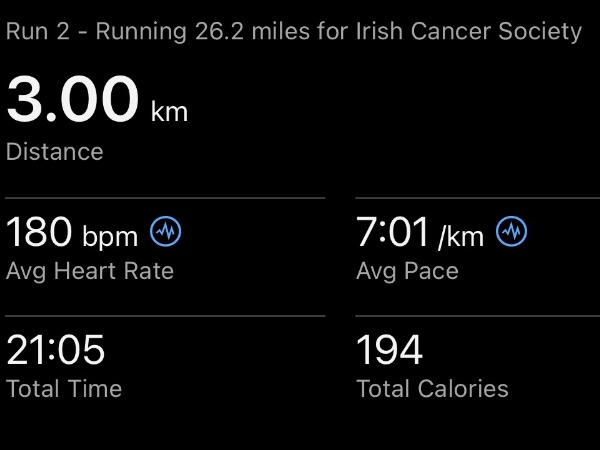Select the km unit next to 3.00
Image resolution: width=600 pixels, height=450 pixels.
point(169,111)
